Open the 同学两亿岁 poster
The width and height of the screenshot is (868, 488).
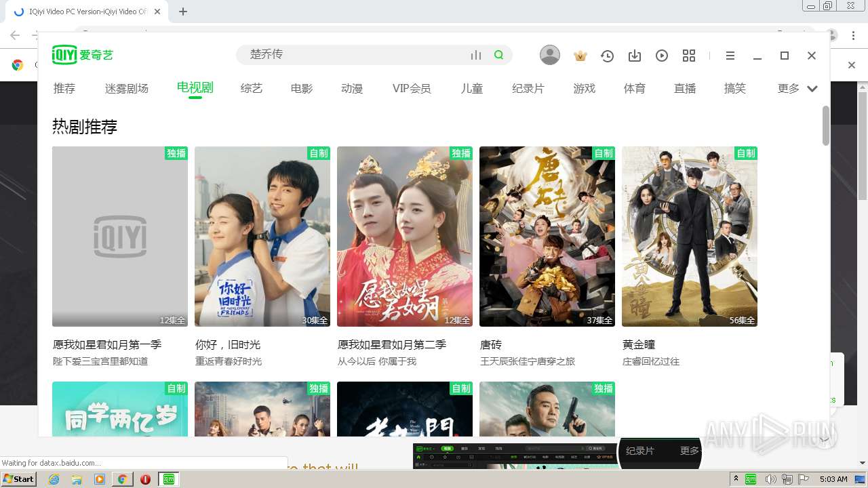coord(120,409)
